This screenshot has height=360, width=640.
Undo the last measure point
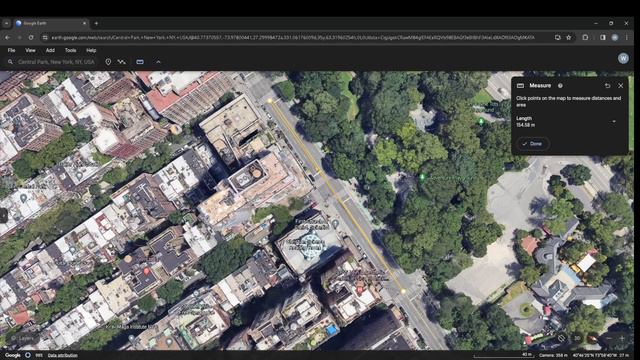(607, 86)
